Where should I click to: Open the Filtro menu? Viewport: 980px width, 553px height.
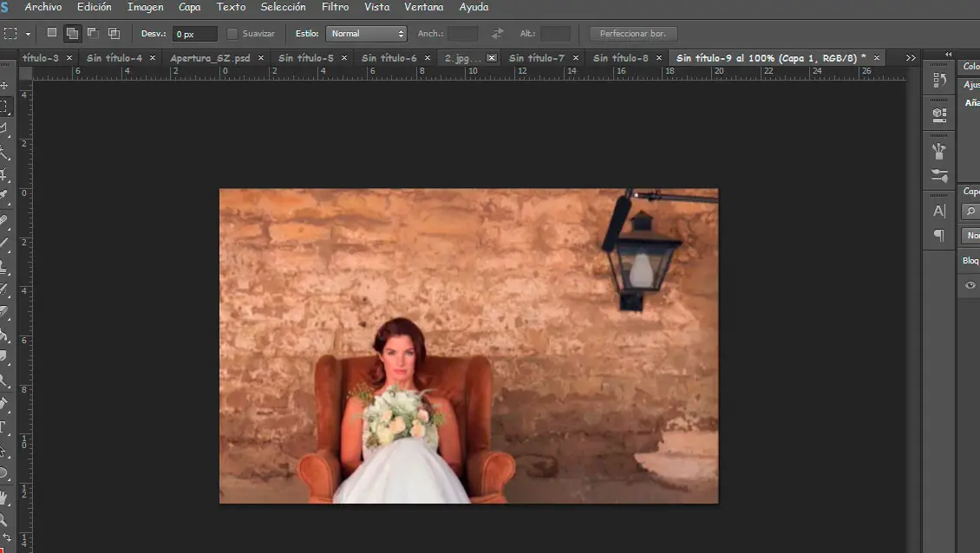coord(335,7)
